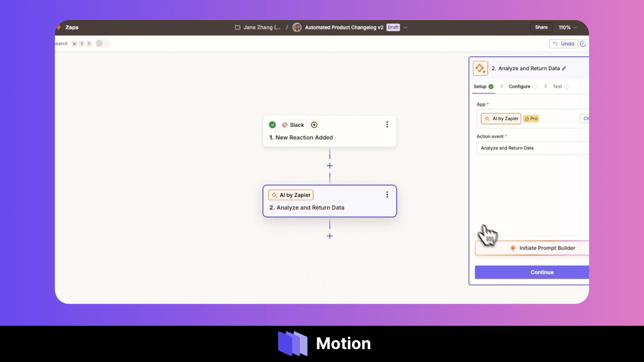
Task: Switch to the Test tab
Action: [x=561, y=86]
